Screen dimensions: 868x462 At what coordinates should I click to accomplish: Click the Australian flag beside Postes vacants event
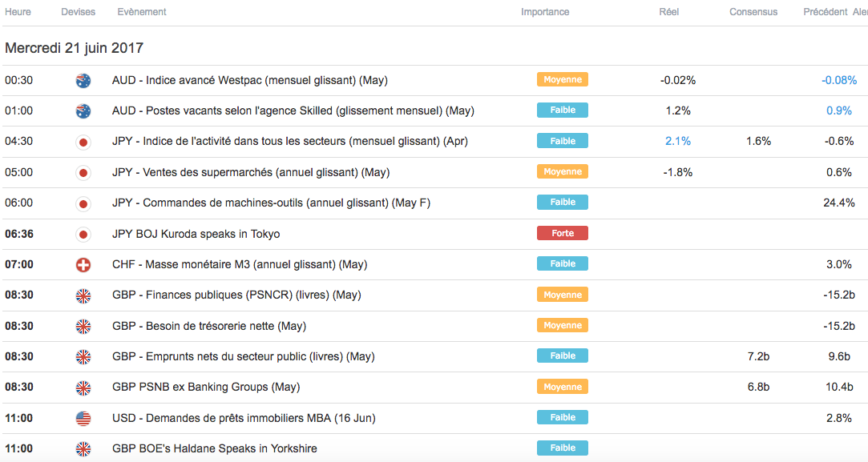tap(83, 110)
